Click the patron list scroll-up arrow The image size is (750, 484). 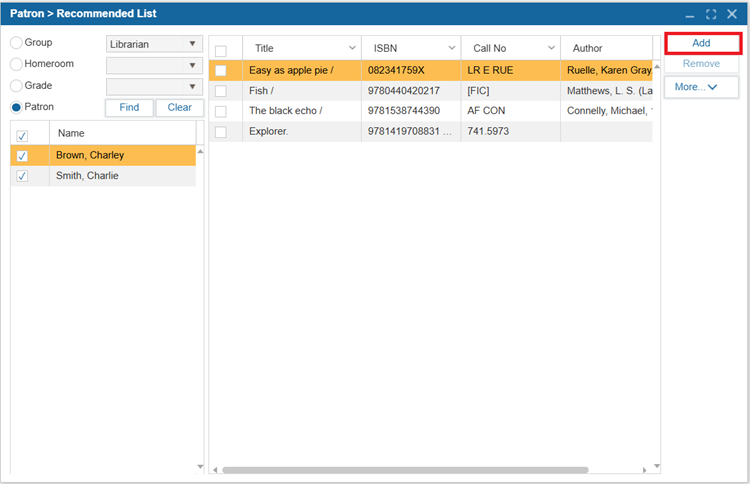point(200,152)
